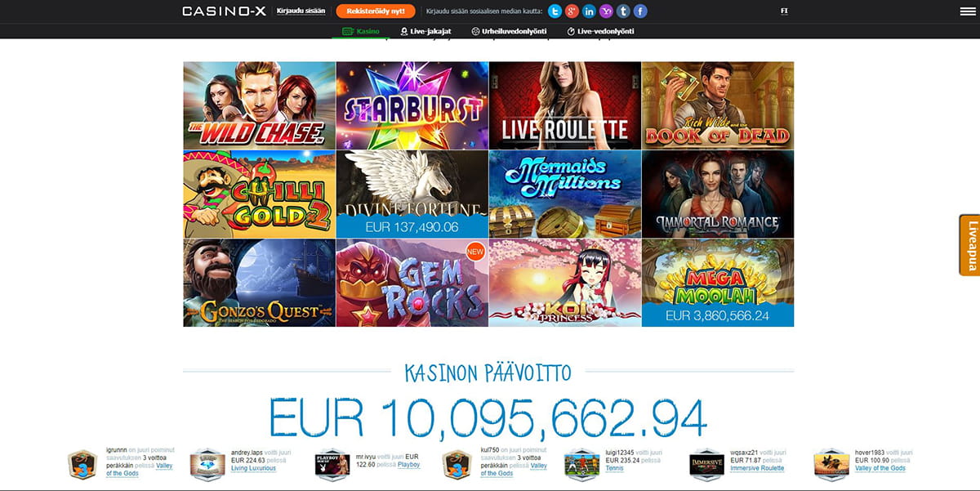Sign in with the Twitter icon
980x491 pixels.
[555, 11]
